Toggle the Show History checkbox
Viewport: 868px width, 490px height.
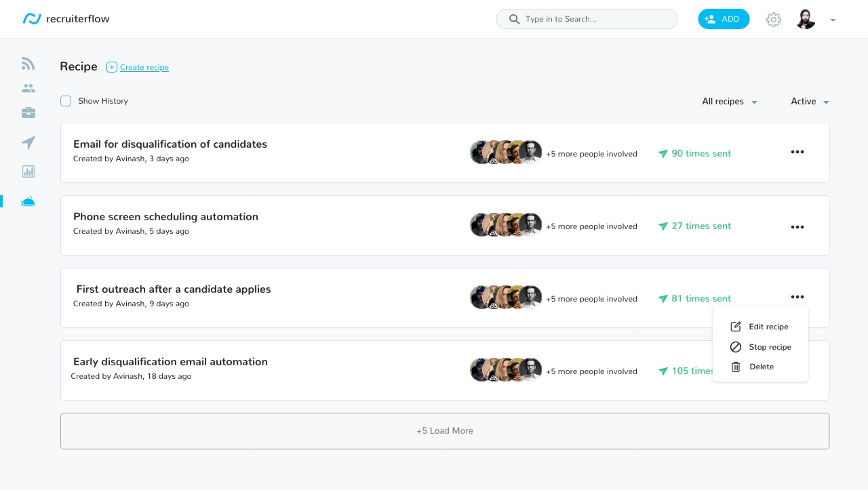[66, 101]
